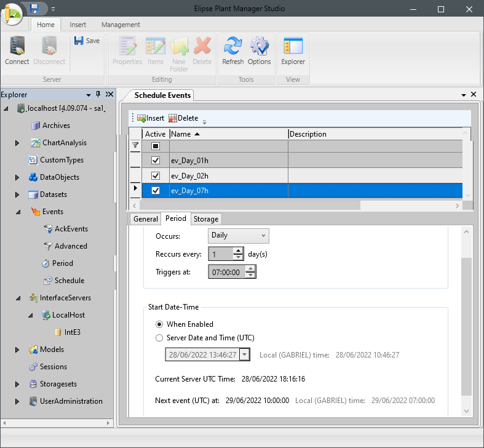The image size is (484, 448).
Task: Click the Delete event button
Action: tap(183, 118)
